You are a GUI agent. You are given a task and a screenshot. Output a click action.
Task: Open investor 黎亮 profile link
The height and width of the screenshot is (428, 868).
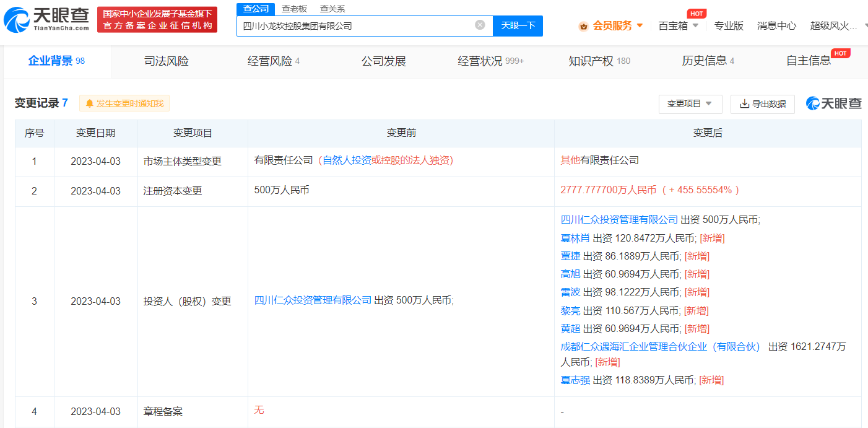tap(570, 310)
